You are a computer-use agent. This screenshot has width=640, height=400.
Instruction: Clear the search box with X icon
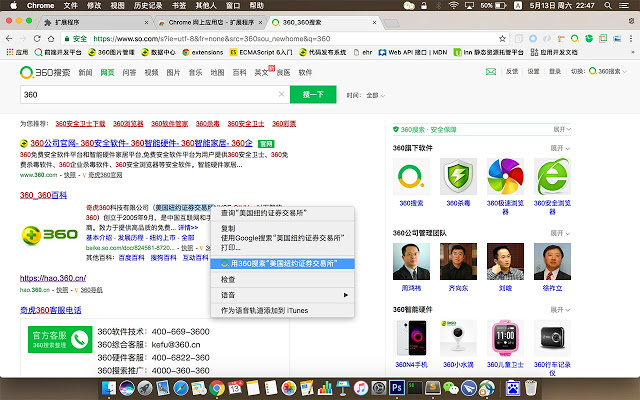pyautogui.click(x=281, y=94)
